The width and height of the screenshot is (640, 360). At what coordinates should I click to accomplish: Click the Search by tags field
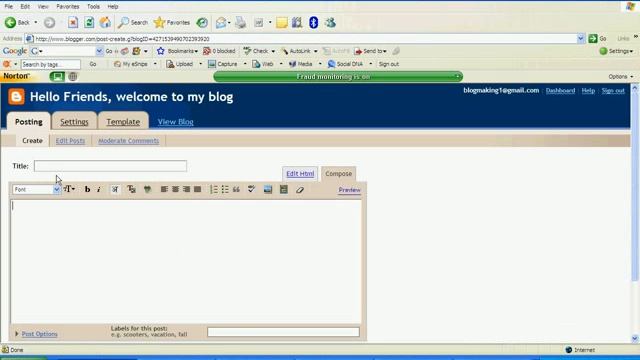click(x=51, y=64)
